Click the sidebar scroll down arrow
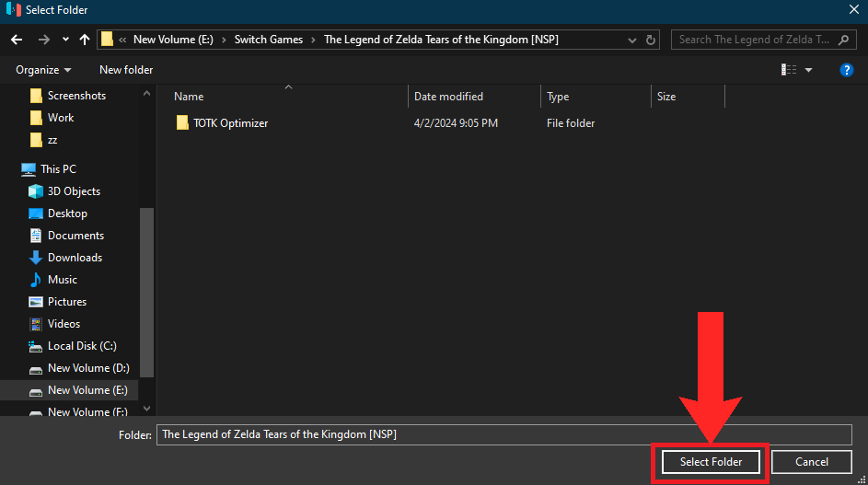 146,409
